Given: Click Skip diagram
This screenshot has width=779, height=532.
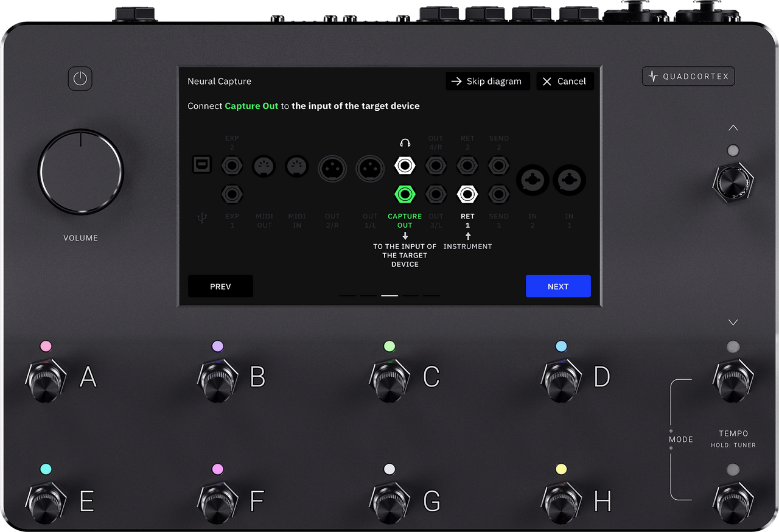Looking at the screenshot, I should pyautogui.click(x=487, y=81).
